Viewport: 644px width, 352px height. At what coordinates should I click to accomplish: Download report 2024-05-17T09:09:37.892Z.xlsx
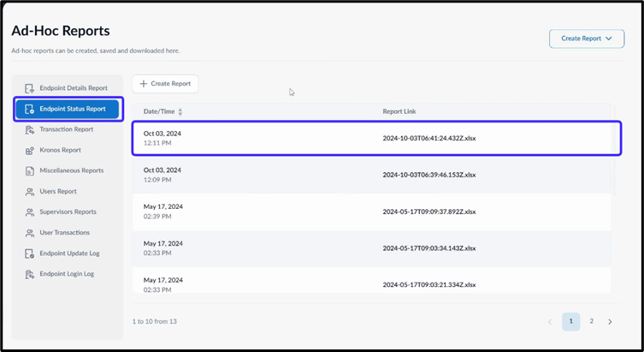pos(429,212)
